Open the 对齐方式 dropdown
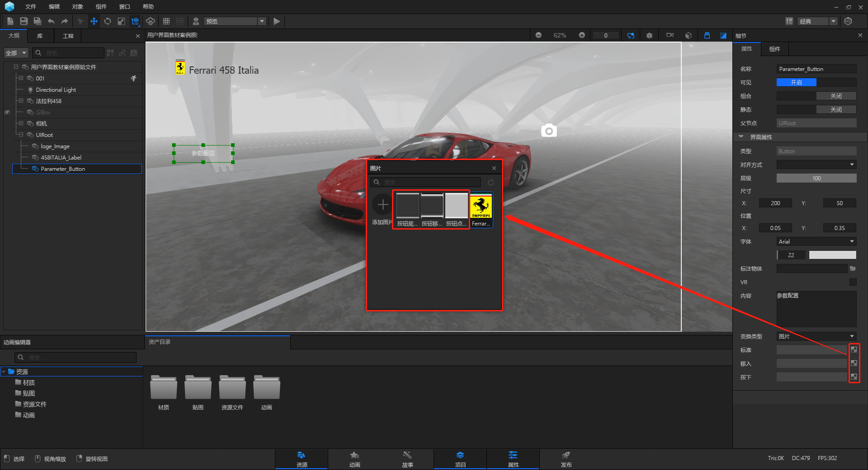 tap(816, 164)
